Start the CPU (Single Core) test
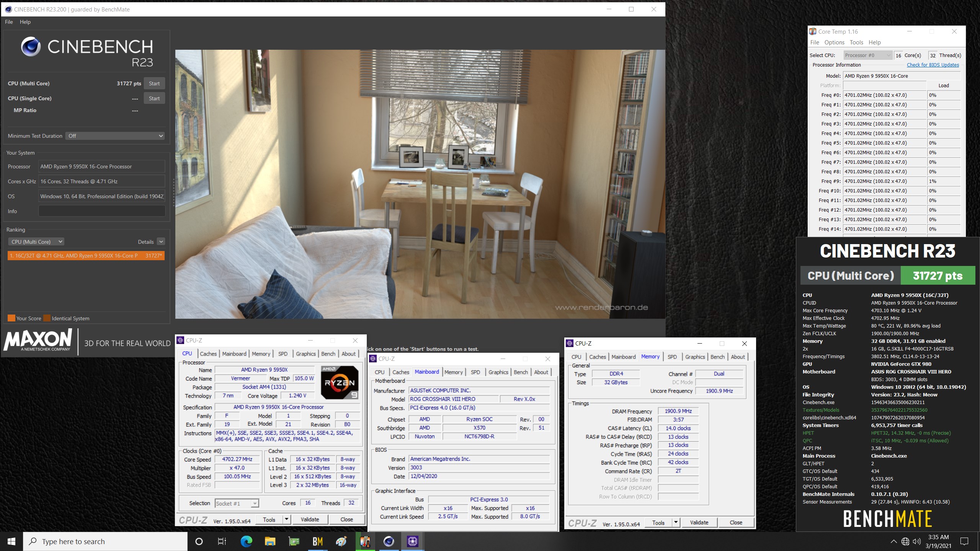Screen dimensions: 980x551 pos(154,98)
